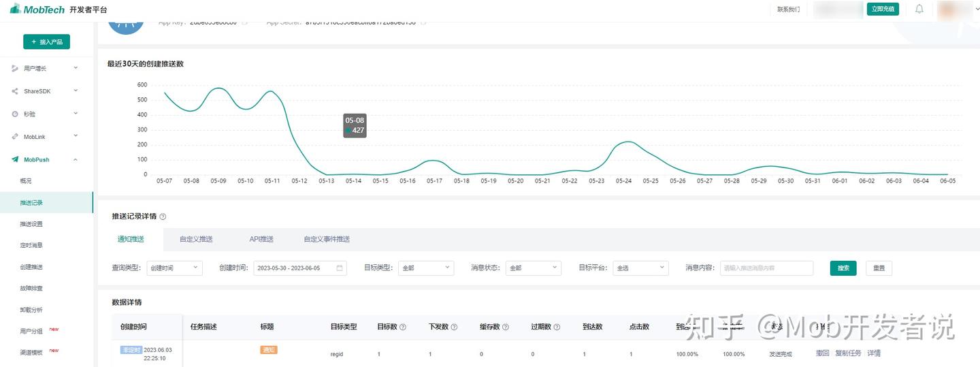This screenshot has height=367, width=980.
Task: Click help icon next to 过期数
Action: coord(557,327)
